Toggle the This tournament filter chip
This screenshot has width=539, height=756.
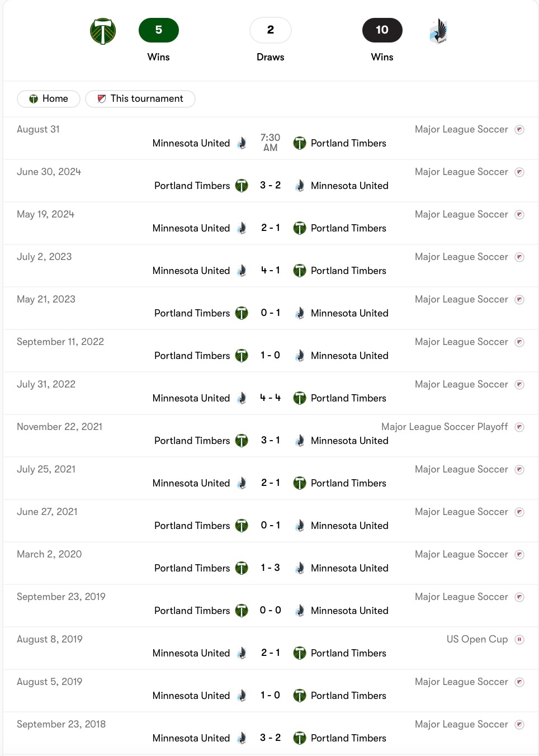pyautogui.click(x=140, y=98)
